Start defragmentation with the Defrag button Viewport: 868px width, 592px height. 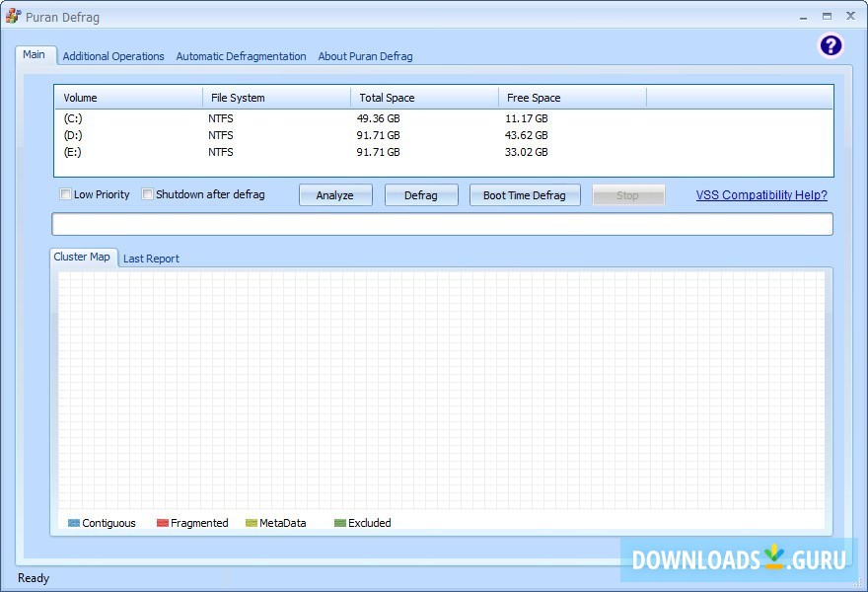(x=421, y=195)
